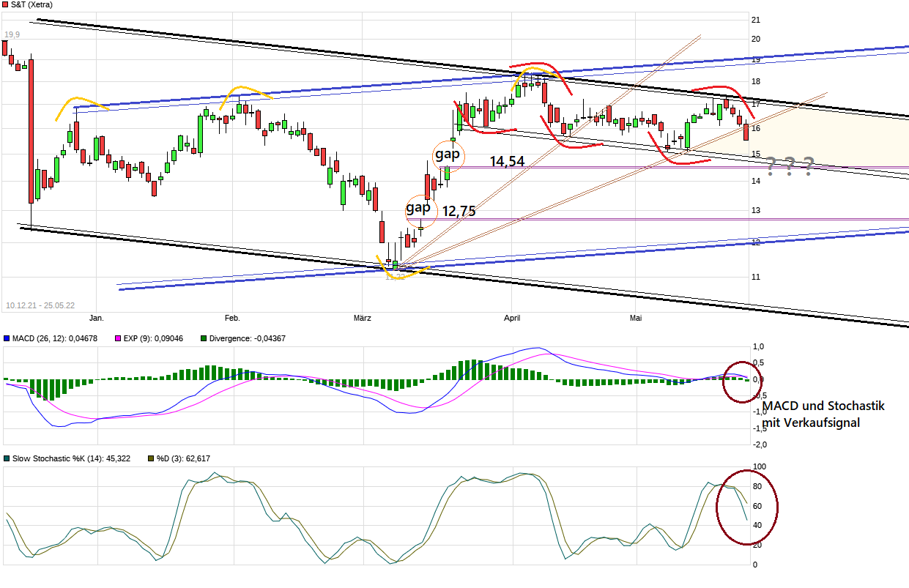Viewport: 909px width, 588px height.
Task: Click the März axis label
Action: [362, 318]
